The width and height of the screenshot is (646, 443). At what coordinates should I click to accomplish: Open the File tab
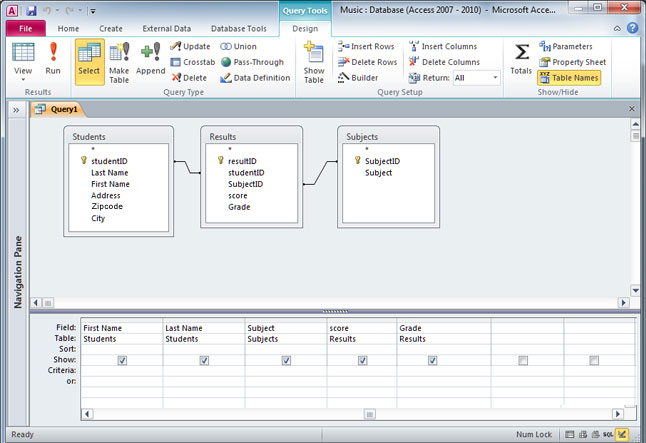coord(26,28)
